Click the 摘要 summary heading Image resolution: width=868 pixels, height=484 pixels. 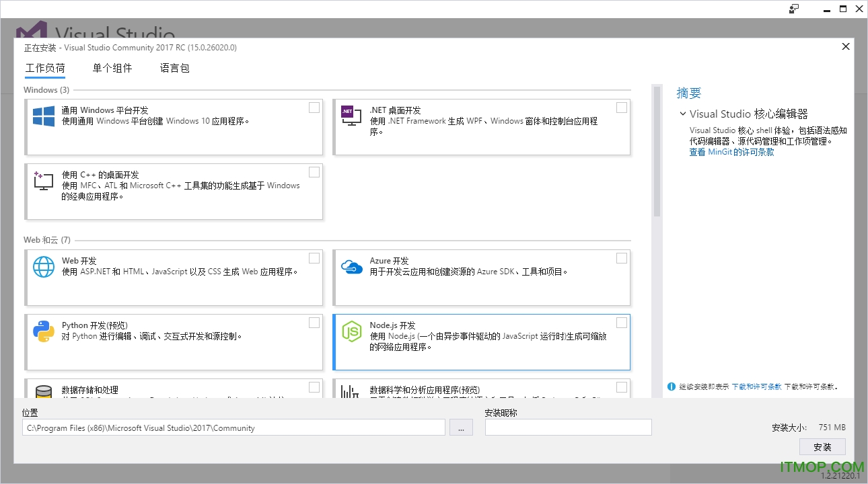(689, 93)
